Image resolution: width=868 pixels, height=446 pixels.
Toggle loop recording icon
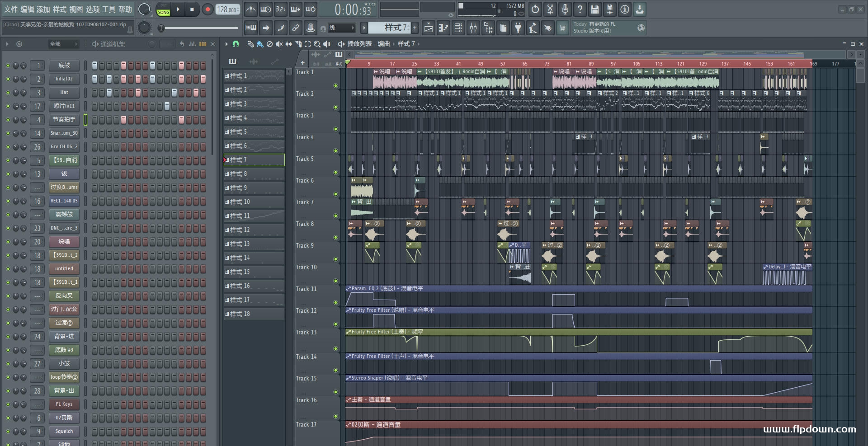[x=311, y=9]
